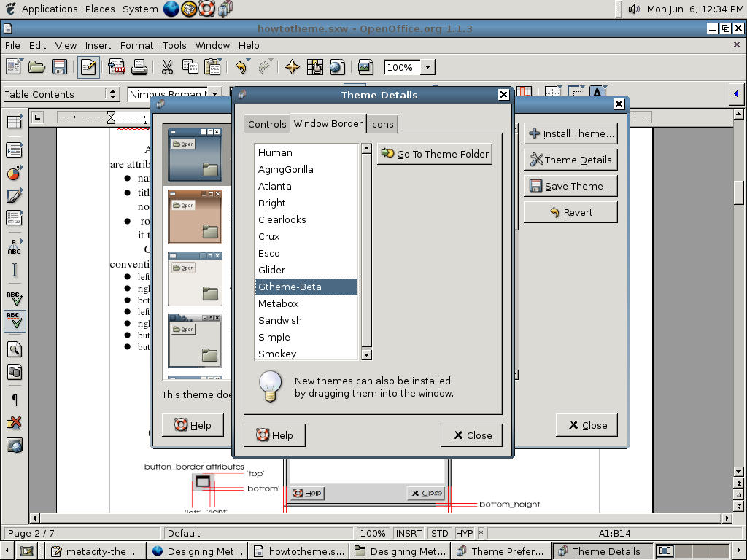Image resolution: width=747 pixels, height=560 pixels.
Task: Export directly as PDF icon
Action: point(117,66)
